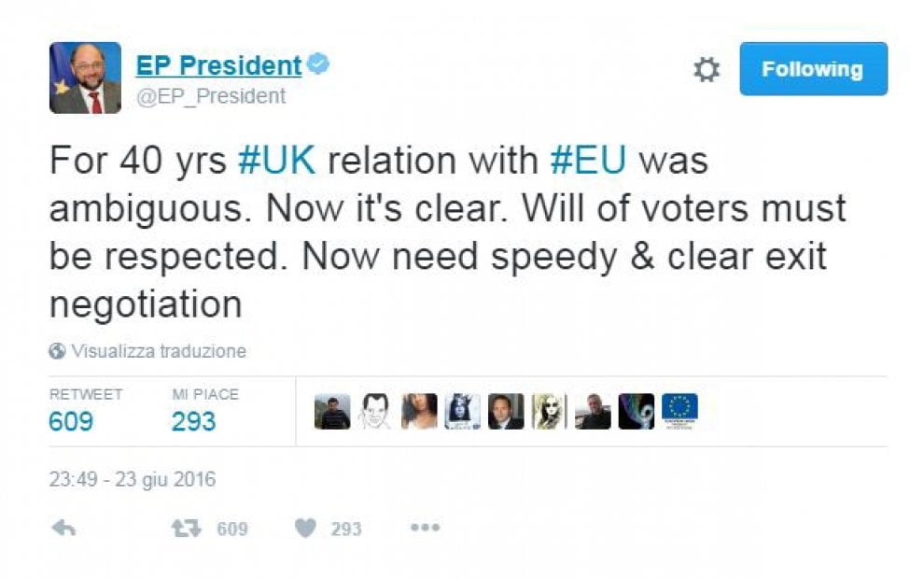This screenshot has height=579, width=924.
Task: Toggle the Following button
Action: 813,69
